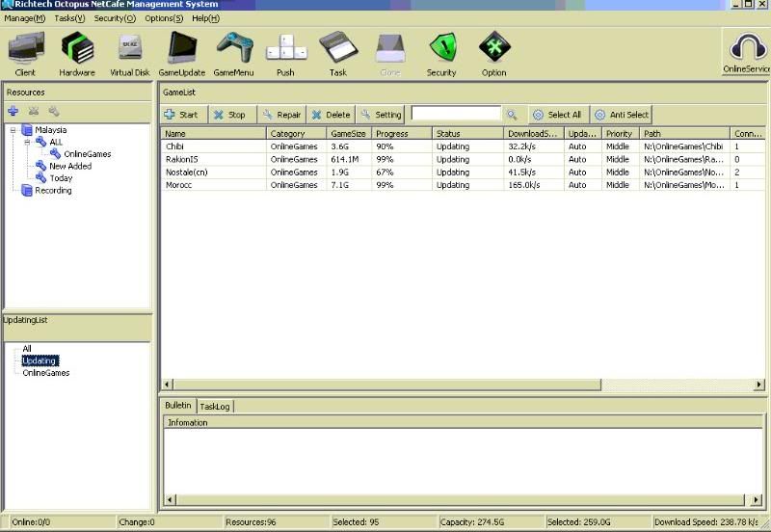Click the Repair button
The width and height of the screenshot is (771, 532).
[280, 115]
